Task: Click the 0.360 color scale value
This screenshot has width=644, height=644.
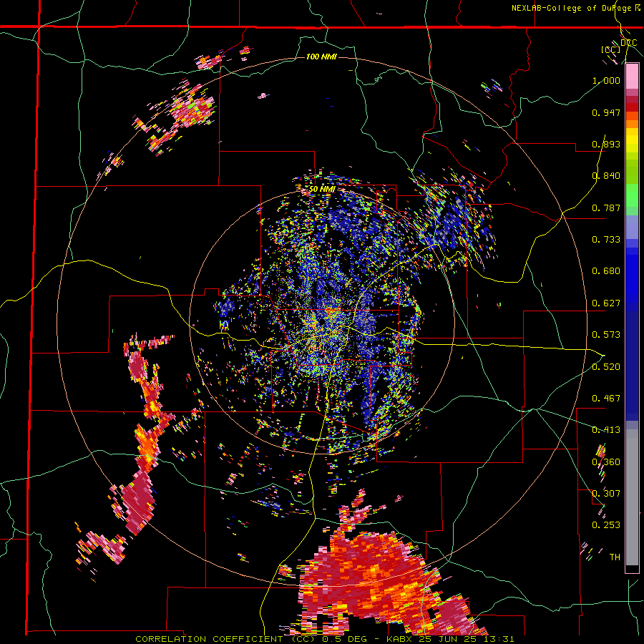Action: (606, 462)
